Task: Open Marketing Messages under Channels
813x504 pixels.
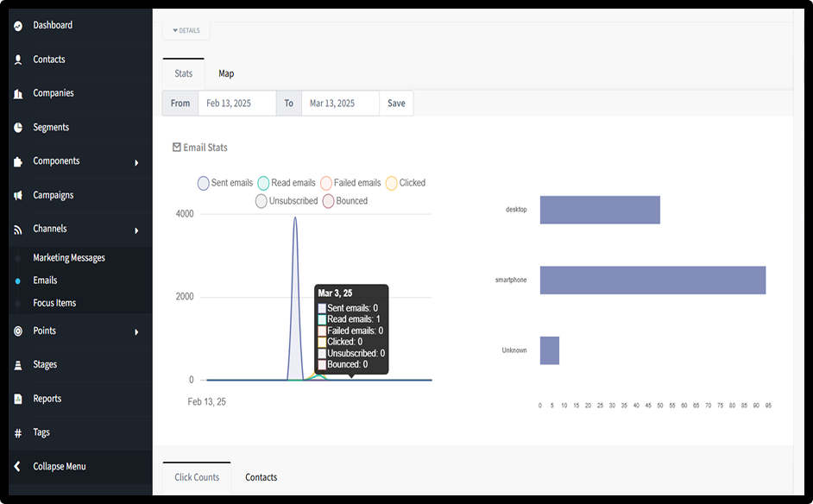Action: point(69,258)
